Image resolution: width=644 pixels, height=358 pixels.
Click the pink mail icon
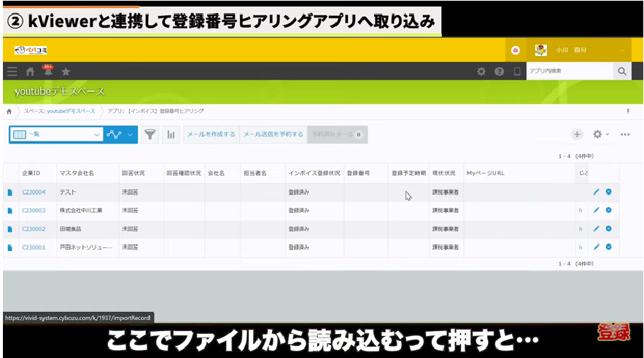pos(516,50)
